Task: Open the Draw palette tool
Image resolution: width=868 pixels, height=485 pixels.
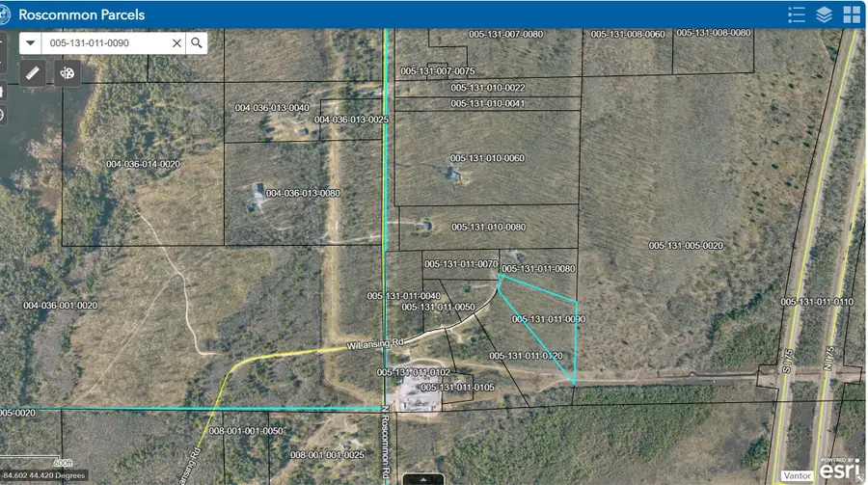Action: click(67, 73)
